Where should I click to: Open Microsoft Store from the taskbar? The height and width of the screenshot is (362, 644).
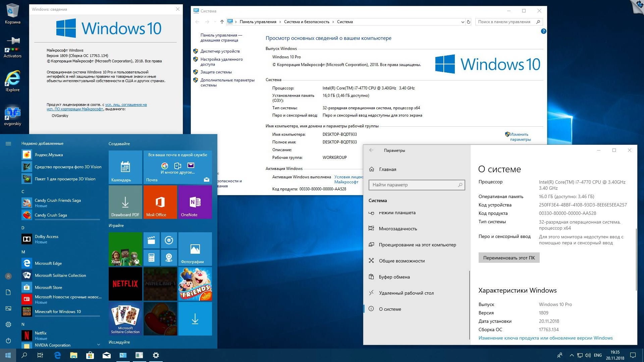point(90,355)
